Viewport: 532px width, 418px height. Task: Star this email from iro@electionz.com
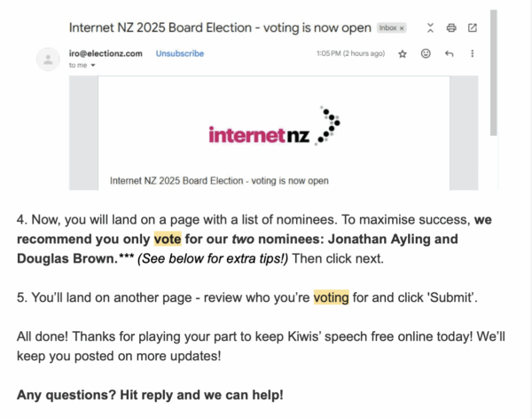(x=402, y=53)
